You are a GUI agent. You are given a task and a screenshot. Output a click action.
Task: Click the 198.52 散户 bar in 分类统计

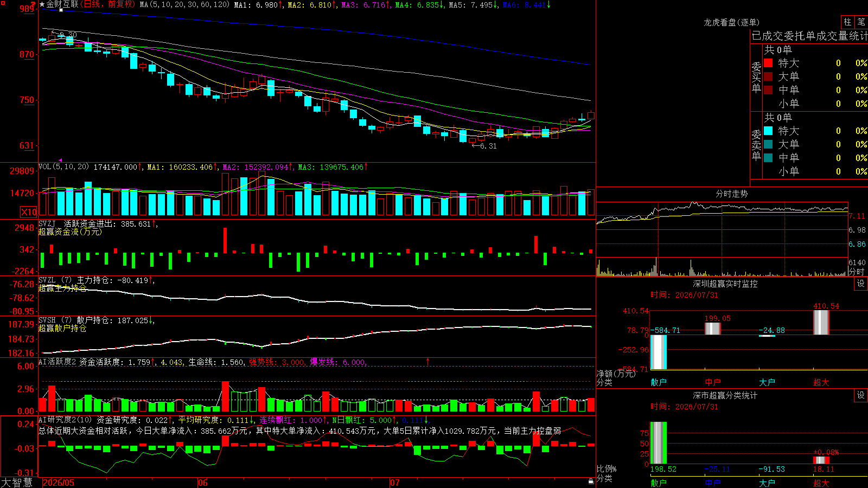[659, 442]
